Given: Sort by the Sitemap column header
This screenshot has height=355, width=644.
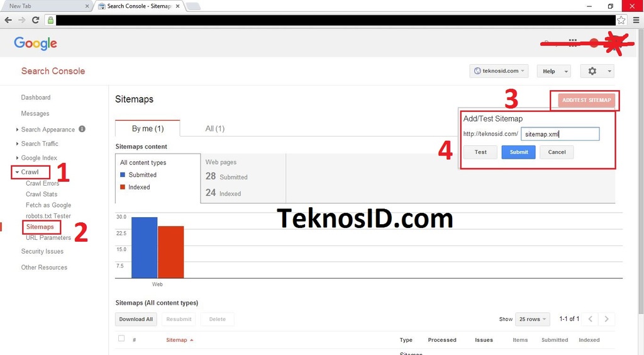Looking at the screenshot, I should coord(179,340).
